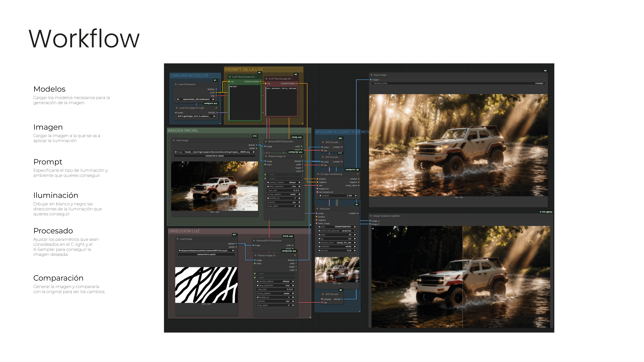Click choose file to upload in DIRECCIÓN LUZ
This screenshot has width=644, height=362.
206,255
